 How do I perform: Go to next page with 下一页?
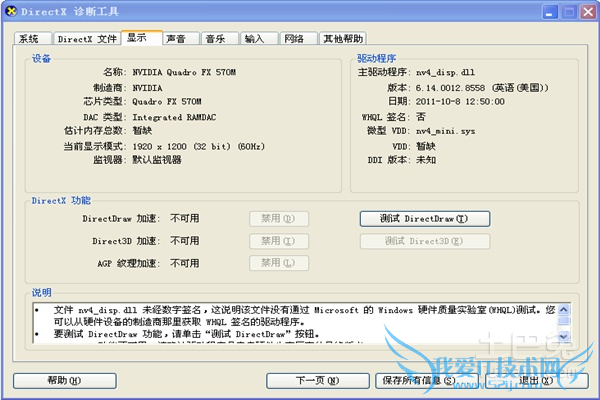click(318, 381)
